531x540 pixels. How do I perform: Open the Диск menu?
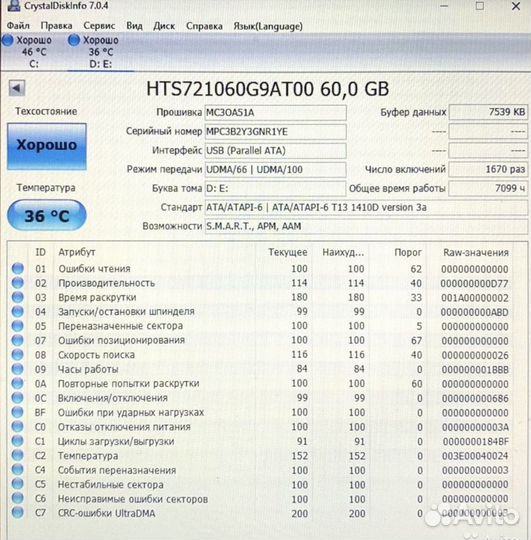(x=164, y=26)
